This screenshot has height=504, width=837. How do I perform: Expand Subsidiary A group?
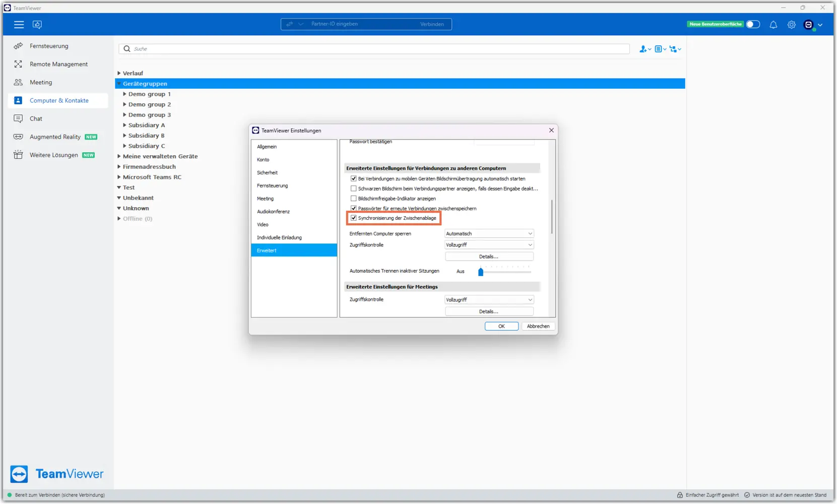[124, 125]
